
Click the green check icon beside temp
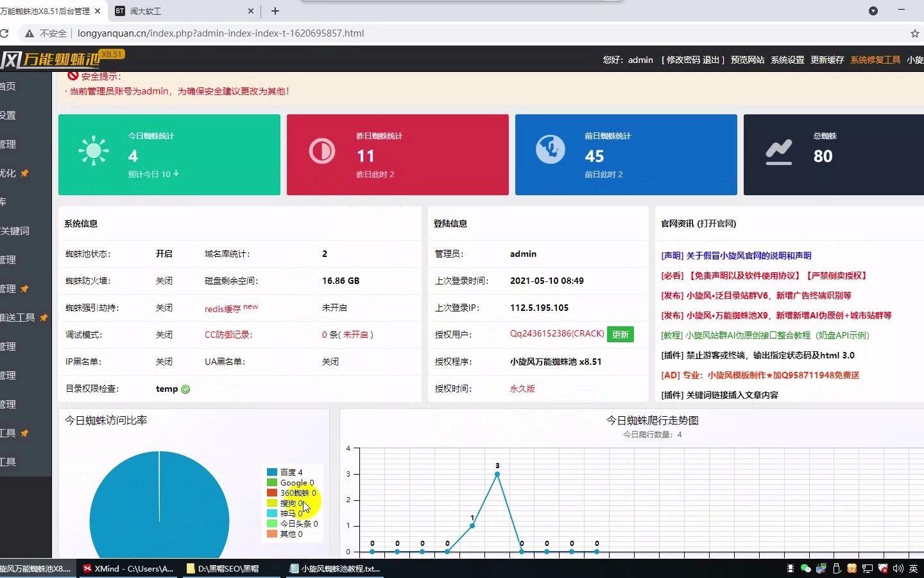pos(185,389)
